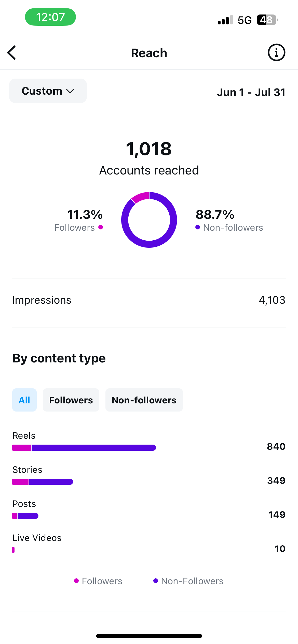Tap the home indicator bar
The height and width of the screenshot is (644, 298).
point(149,636)
